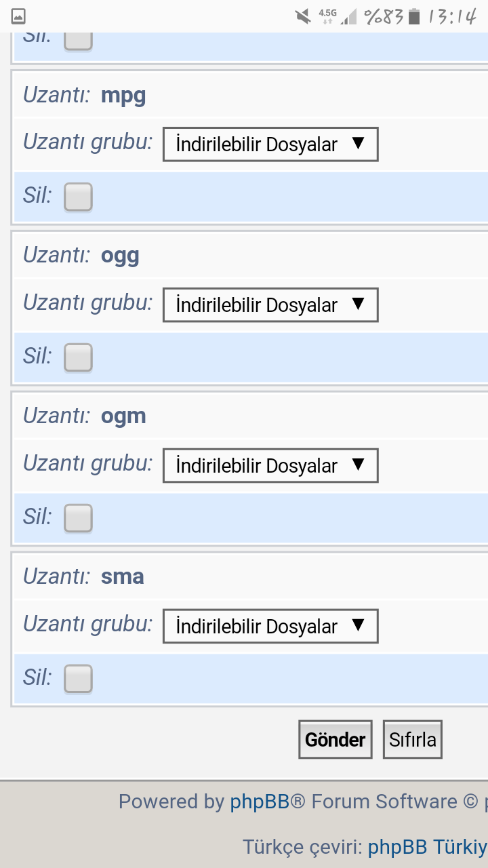This screenshot has height=868, width=488.
Task: Select the sma extension name text
Action: (123, 576)
